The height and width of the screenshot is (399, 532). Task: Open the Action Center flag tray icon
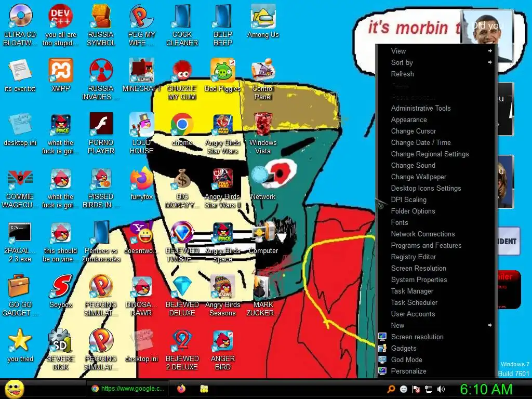416,389
